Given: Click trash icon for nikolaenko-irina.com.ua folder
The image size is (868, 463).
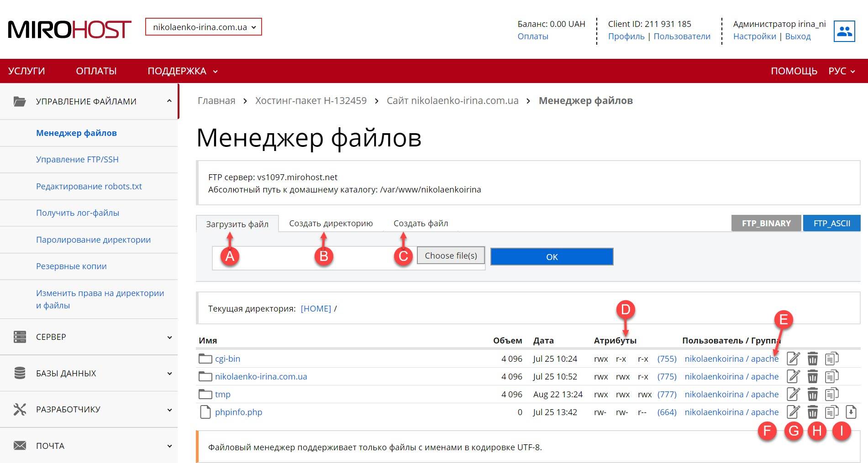Looking at the screenshot, I should point(812,376).
